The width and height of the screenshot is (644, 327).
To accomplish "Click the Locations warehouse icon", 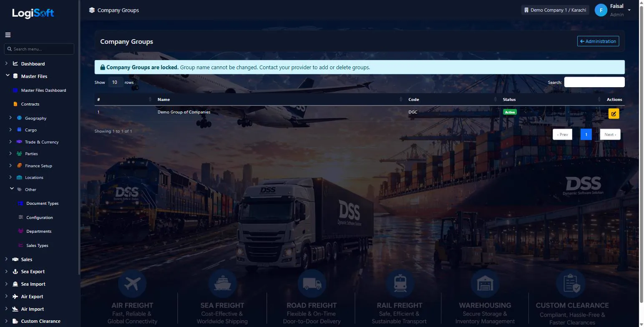I will tap(19, 177).
